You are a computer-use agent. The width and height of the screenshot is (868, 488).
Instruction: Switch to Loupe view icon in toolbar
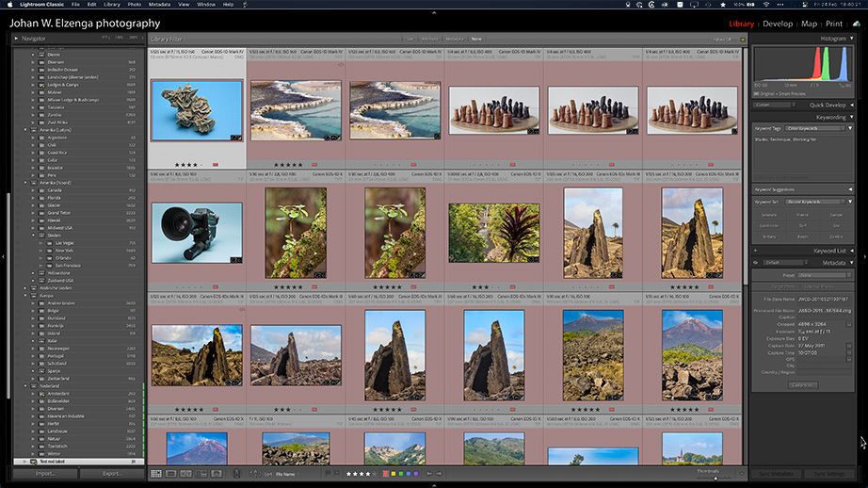pyautogui.click(x=171, y=474)
